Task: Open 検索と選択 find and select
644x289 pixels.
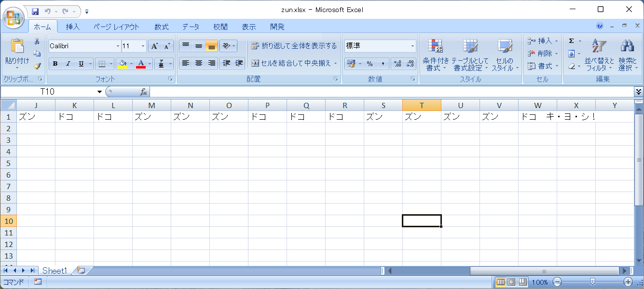Action: tap(628, 55)
